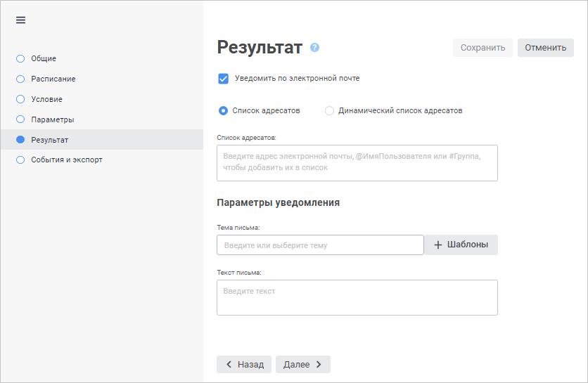
Task: Select the Список адресатов radio button
Action: click(224, 110)
